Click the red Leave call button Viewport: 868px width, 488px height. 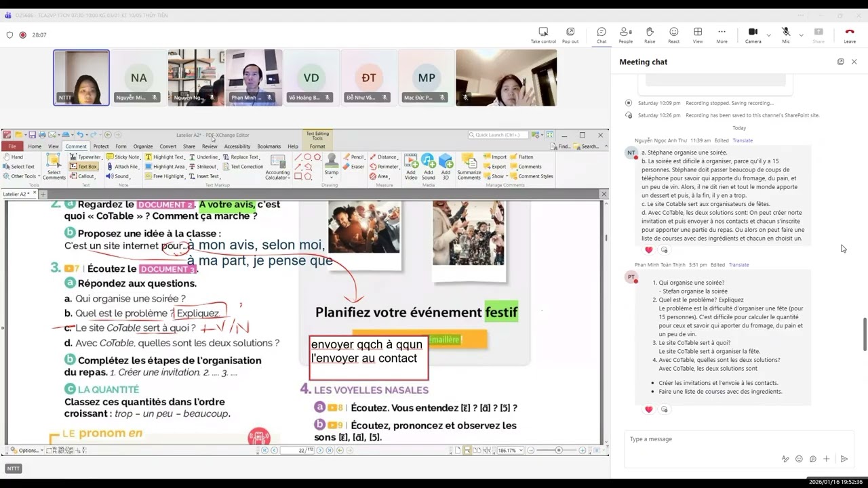tap(850, 35)
